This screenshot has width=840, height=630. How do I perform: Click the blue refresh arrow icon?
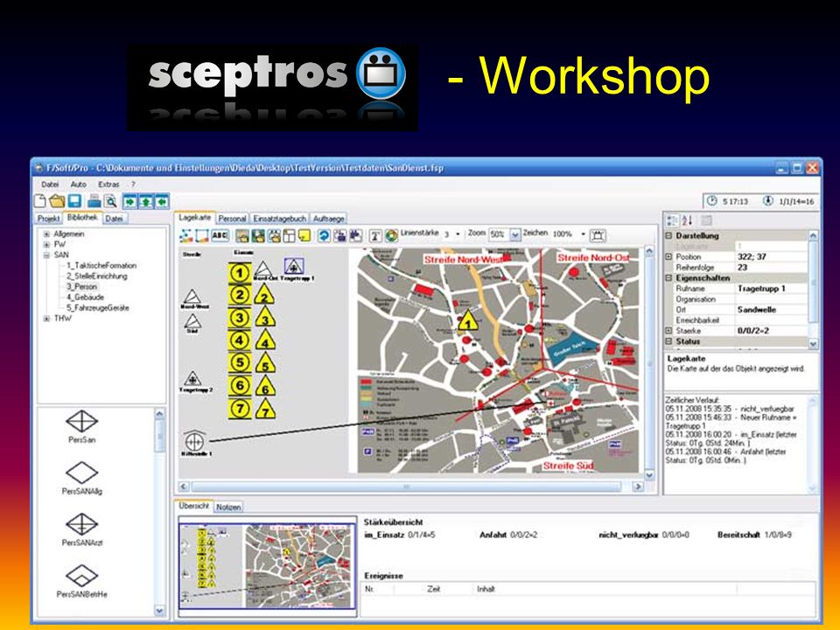tap(324, 235)
